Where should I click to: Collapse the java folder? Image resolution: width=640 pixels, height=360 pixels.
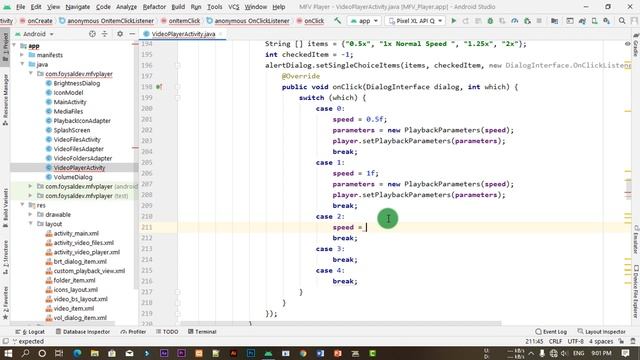point(22,64)
